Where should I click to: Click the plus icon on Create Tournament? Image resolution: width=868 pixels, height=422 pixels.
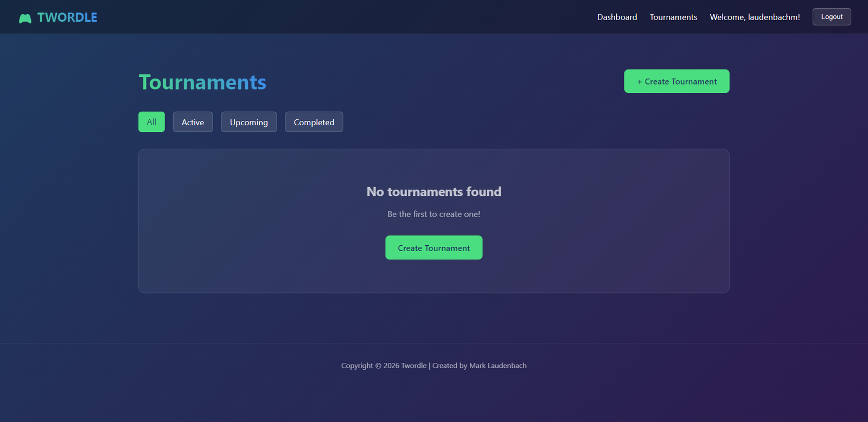click(x=640, y=82)
